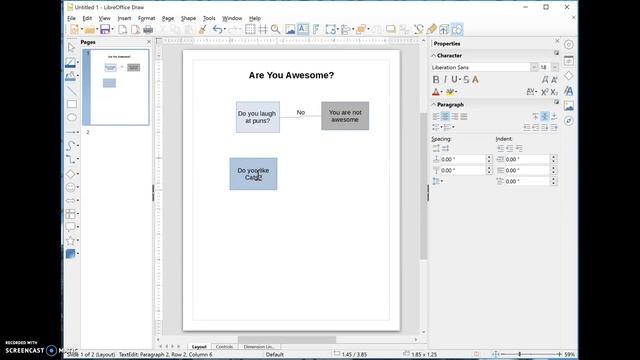
Task: Open the sidebar Styles panel icon
Action: point(569,91)
